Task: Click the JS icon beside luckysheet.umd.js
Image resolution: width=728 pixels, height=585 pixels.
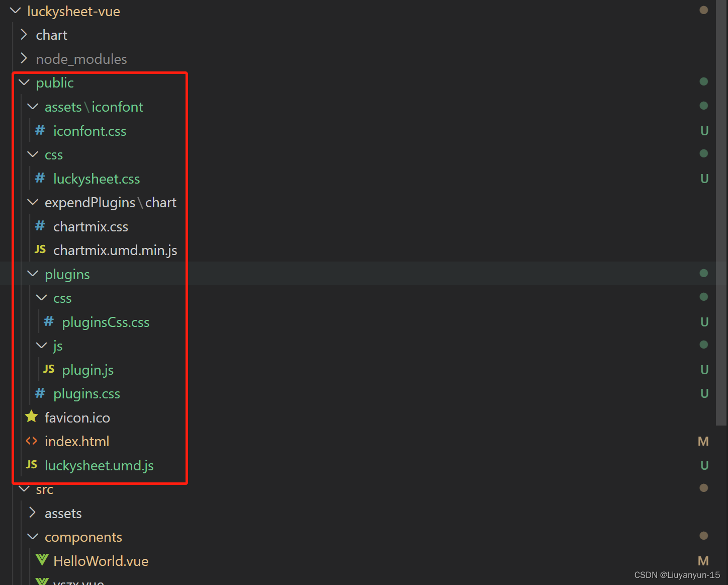Action: pos(31,465)
